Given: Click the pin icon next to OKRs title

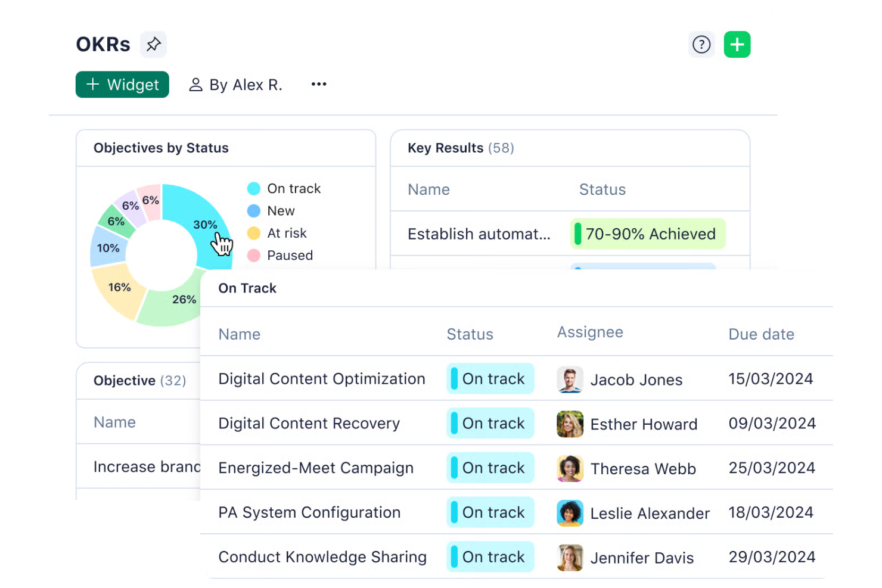Looking at the screenshot, I should point(153,43).
